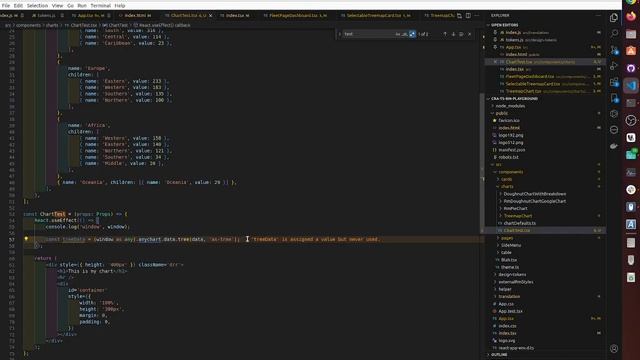This screenshot has width=640, height=360.
Task: Open Firefox from the Ubuntu dock
Action: point(631,17)
